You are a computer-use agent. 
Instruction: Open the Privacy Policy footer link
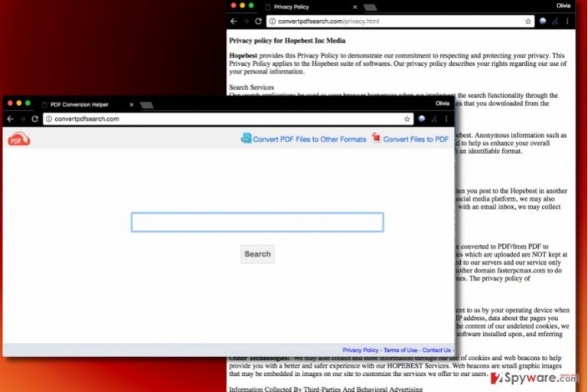pos(361,350)
